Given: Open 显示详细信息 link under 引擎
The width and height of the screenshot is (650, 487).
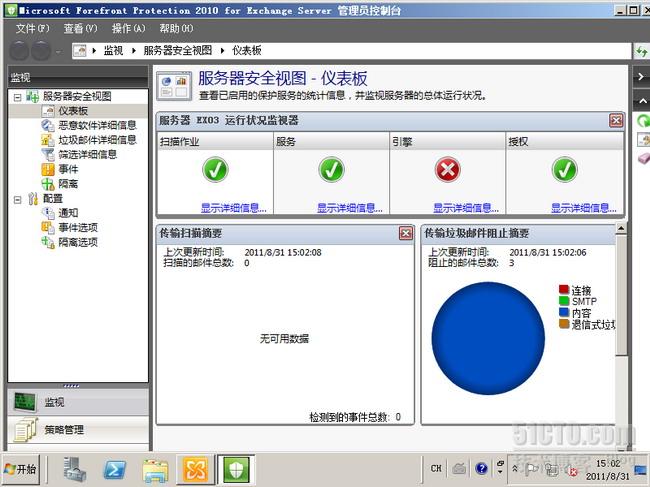Looking at the screenshot, I should pos(466,208).
